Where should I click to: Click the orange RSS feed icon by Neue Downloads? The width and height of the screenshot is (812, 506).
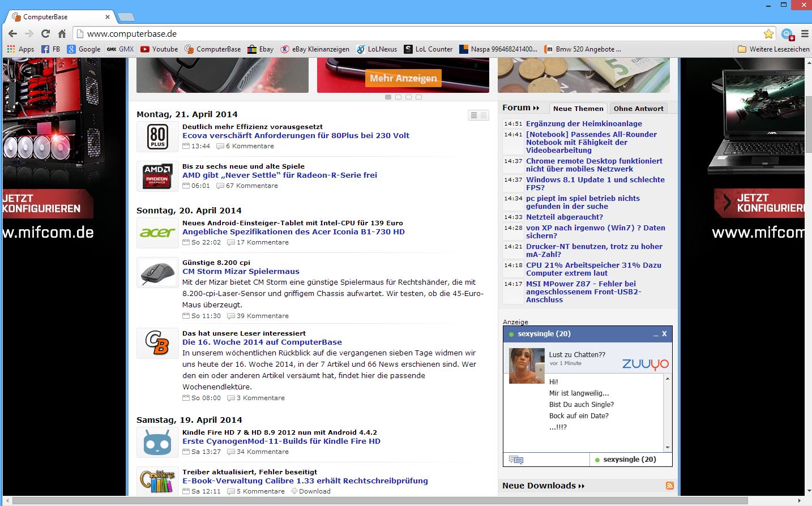[x=670, y=486]
